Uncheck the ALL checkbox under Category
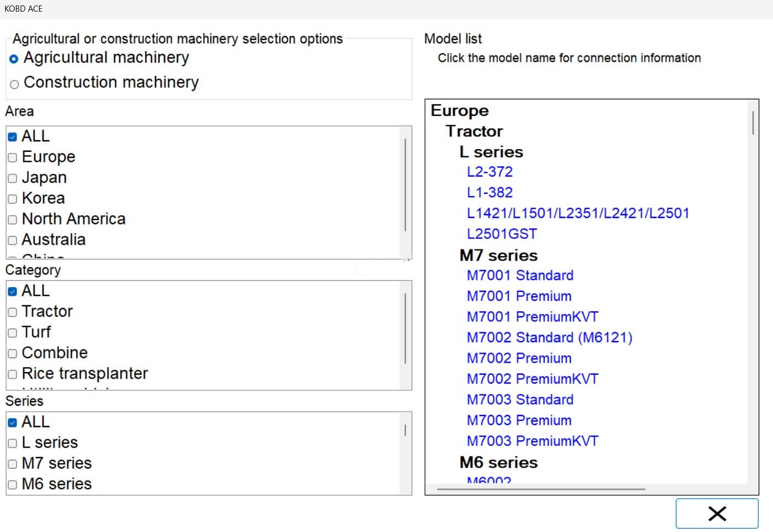This screenshot has height=532, width=773. click(x=13, y=291)
